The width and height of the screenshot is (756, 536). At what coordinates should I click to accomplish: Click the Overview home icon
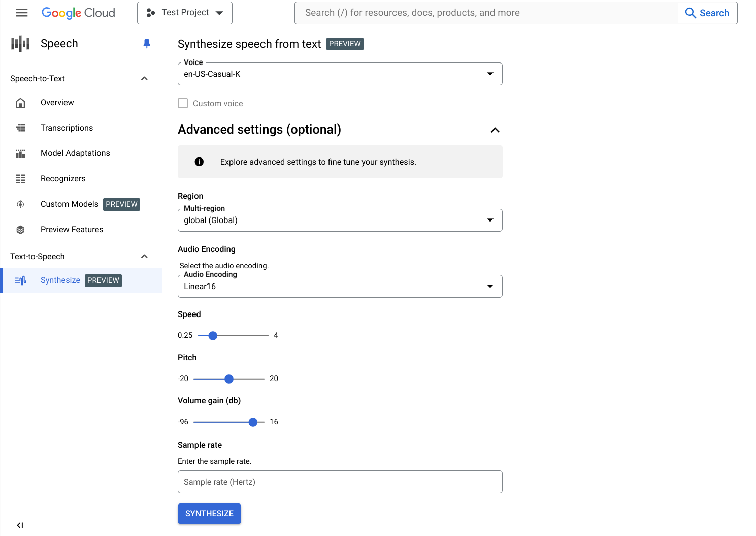click(20, 103)
